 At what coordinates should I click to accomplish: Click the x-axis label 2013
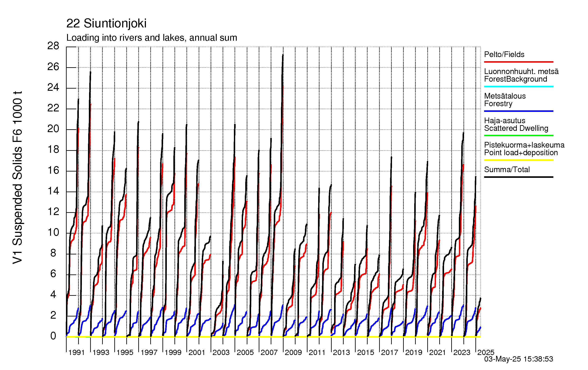(341, 352)
